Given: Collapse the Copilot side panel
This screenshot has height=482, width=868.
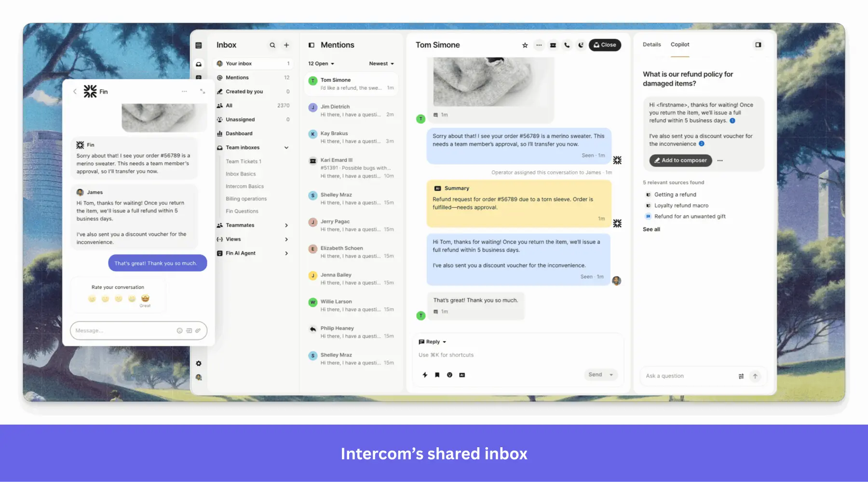Looking at the screenshot, I should 758,45.
